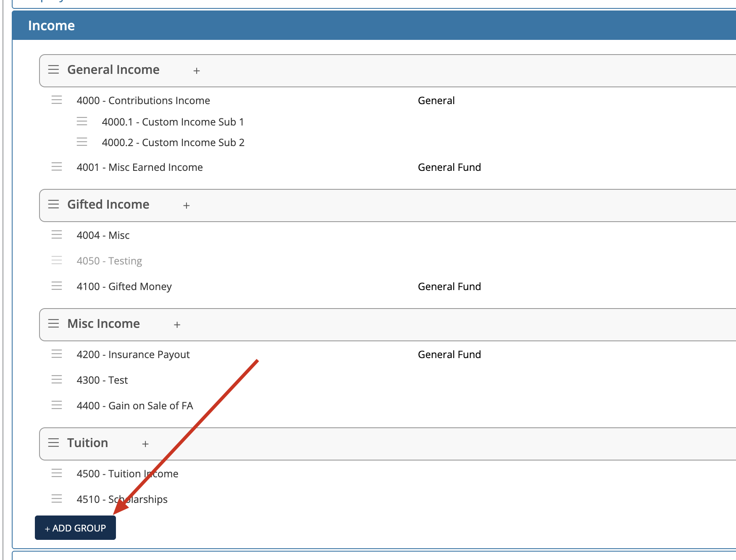Select the Gifted Income group title
This screenshot has height=560, width=736.
[108, 204]
